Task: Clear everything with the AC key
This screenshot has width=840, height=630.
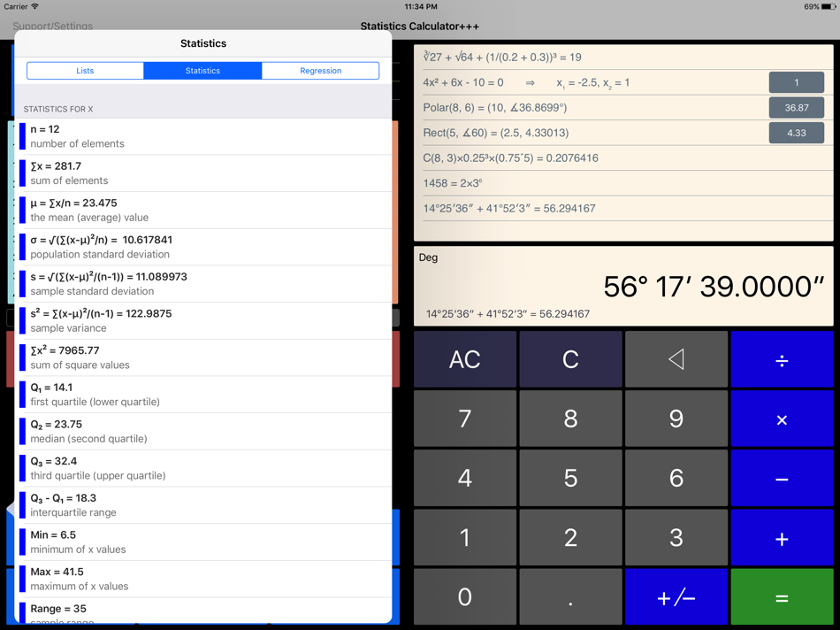Action: tap(465, 358)
